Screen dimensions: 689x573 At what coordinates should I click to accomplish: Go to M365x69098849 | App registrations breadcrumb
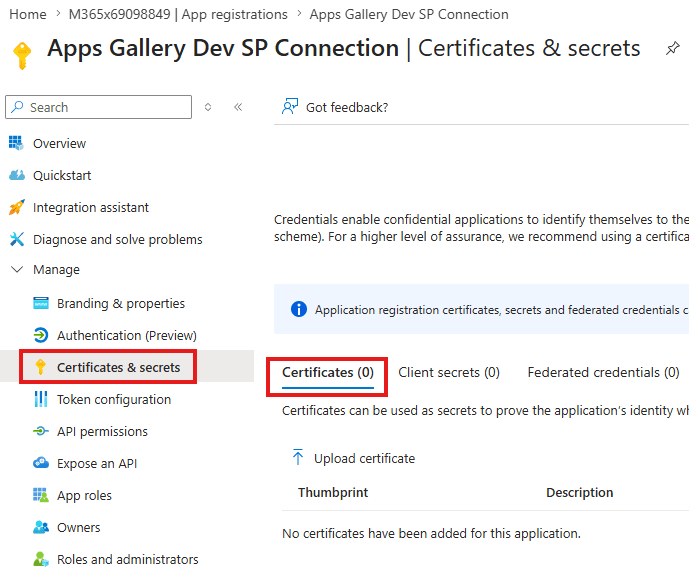point(178,14)
